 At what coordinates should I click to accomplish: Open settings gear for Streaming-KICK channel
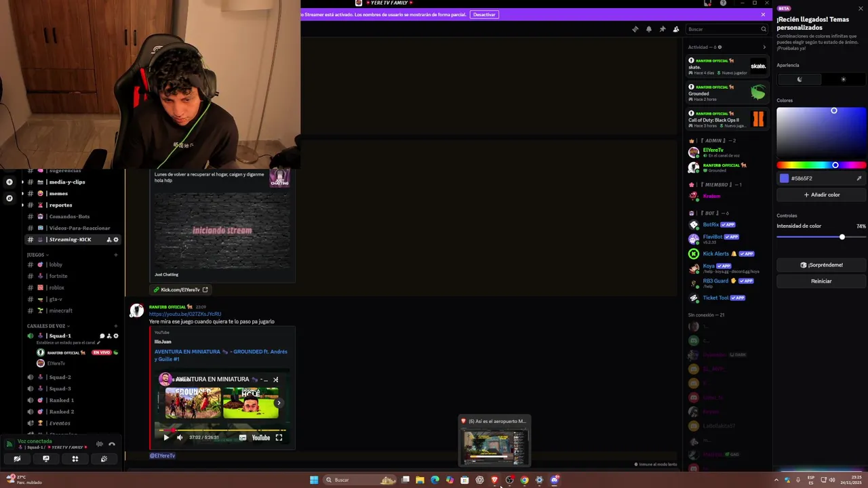(x=116, y=239)
